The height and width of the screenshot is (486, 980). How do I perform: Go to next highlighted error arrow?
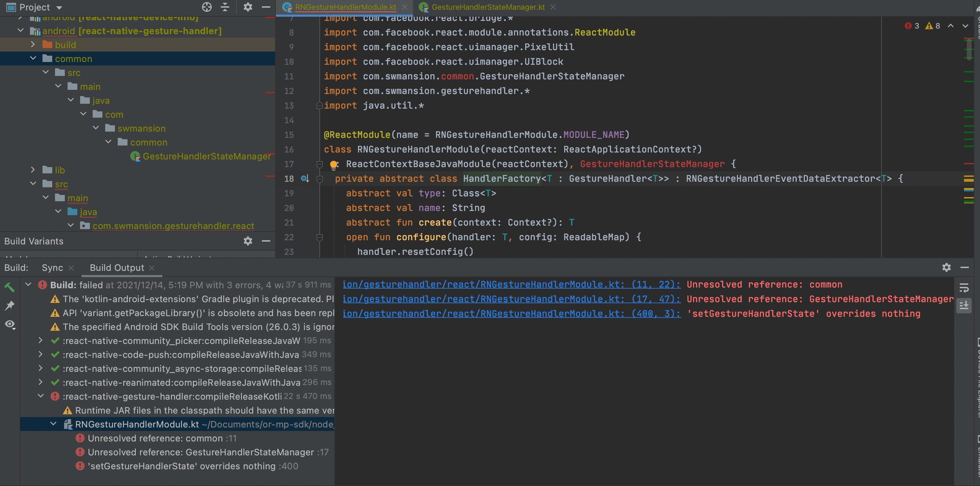click(965, 26)
